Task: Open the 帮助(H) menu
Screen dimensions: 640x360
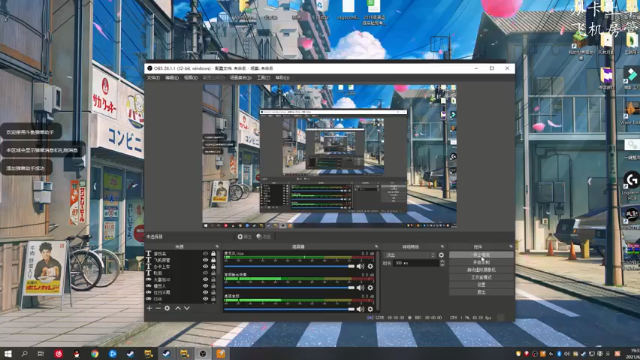Action: click(x=282, y=78)
